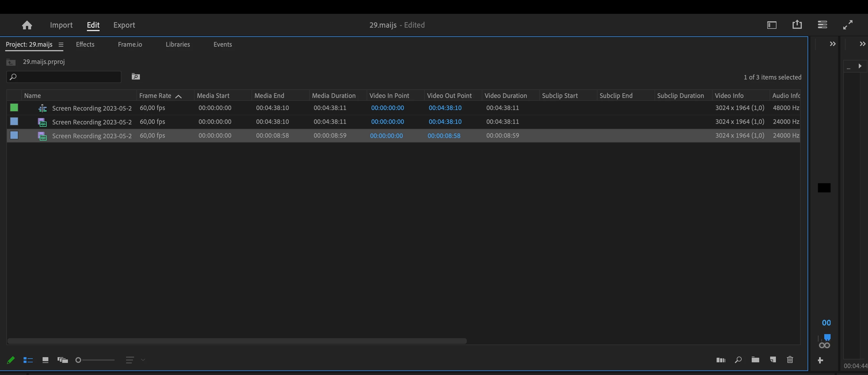The height and width of the screenshot is (375, 868).
Task: Open the sort icons dropdown chevron
Action: pos(143,360)
